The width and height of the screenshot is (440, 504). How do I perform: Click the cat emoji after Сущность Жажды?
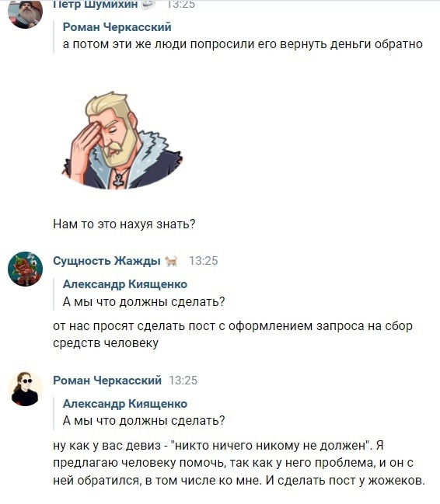coord(171,261)
